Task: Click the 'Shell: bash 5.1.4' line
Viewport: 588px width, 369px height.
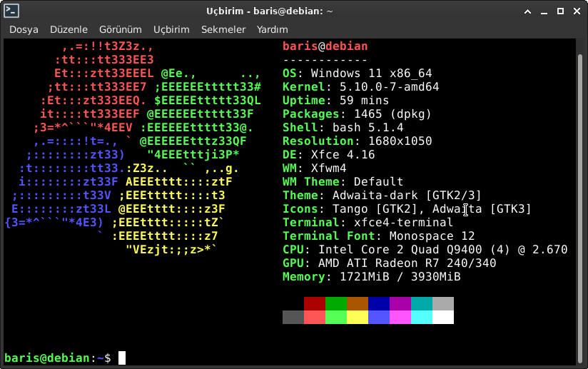Action: pos(343,127)
